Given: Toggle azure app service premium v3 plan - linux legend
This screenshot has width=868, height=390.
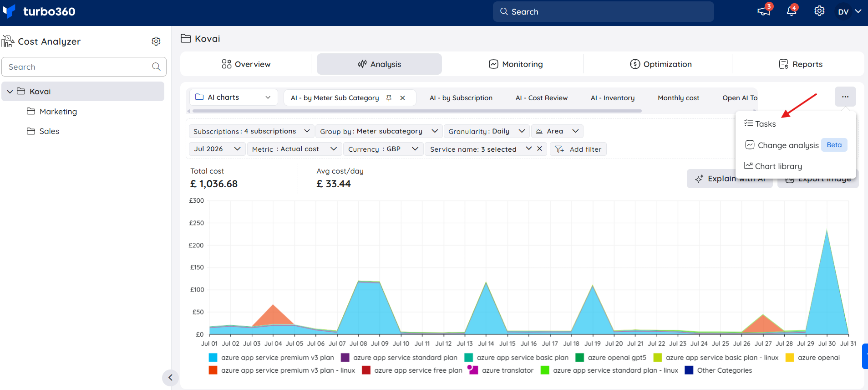Looking at the screenshot, I should pos(282,370).
